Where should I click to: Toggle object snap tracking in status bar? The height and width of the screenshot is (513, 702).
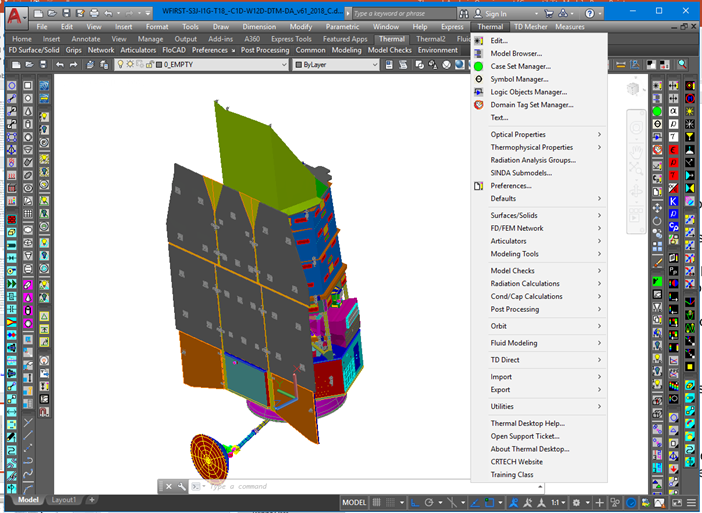[x=475, y=503]
